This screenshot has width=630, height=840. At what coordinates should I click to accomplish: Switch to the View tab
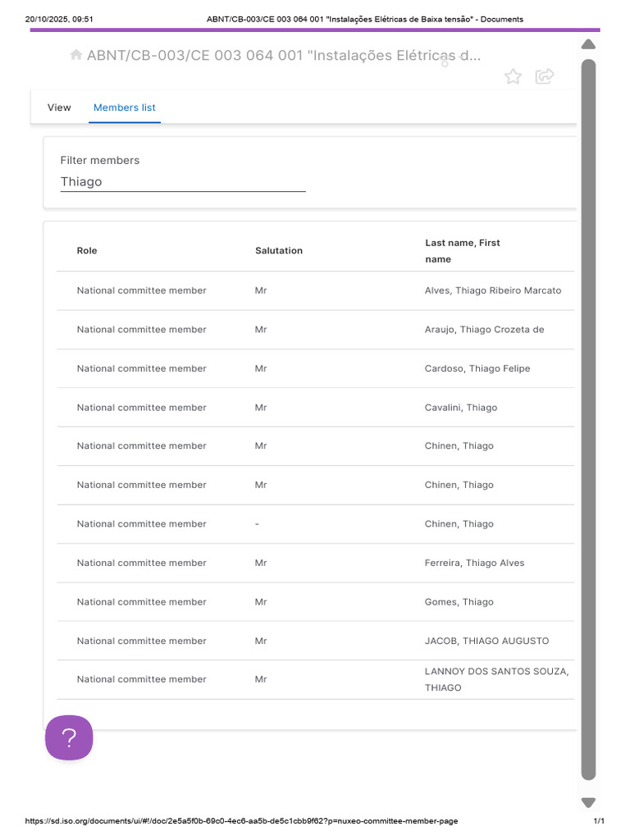59,107
